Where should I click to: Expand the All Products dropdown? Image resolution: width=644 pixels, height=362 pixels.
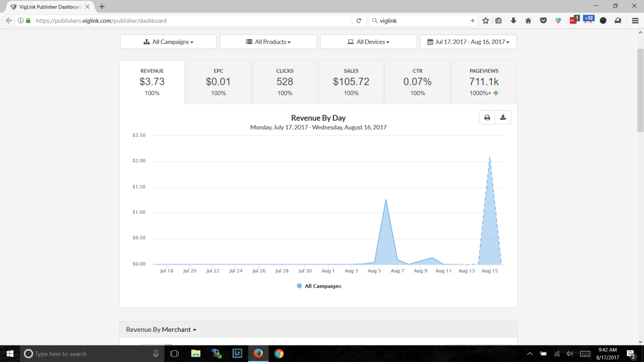pos(268,42)
